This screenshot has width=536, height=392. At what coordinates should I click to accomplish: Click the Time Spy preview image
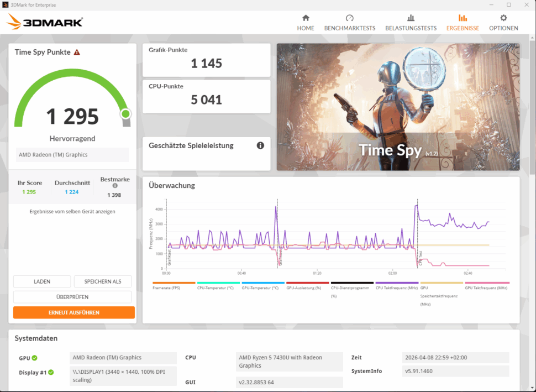pyautogui.click(x=398, y=107)
